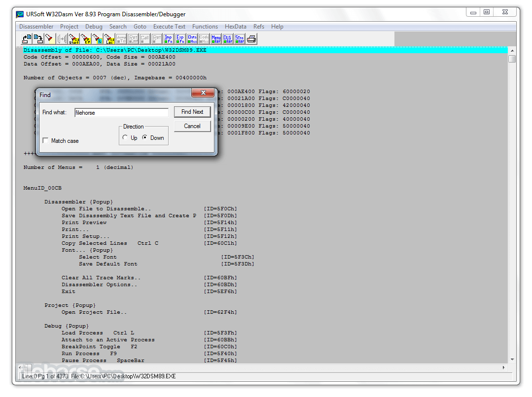The height and width of the screenshot is (397, 532).
Task: Click the 'Number of Menus = 1' line
Action: 78,167
